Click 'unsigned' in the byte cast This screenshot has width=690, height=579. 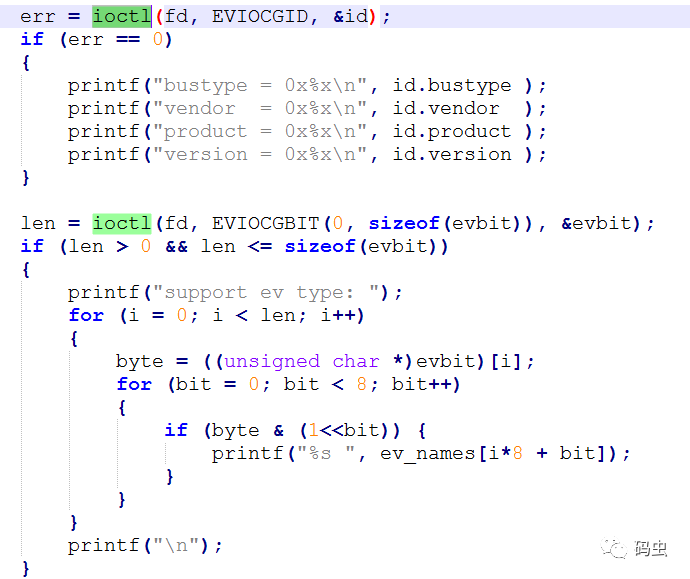pos(272,361)
